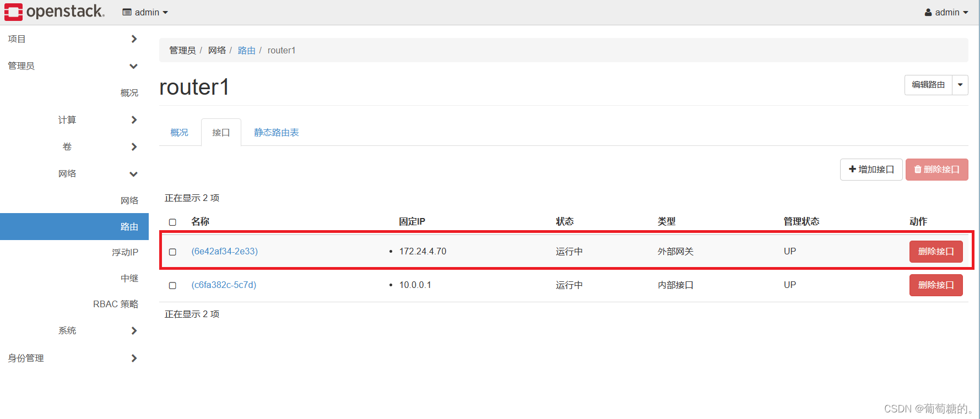Click the 删除接口 button above the table
This screenshot has width=980, height=419.
coord(937,170)
